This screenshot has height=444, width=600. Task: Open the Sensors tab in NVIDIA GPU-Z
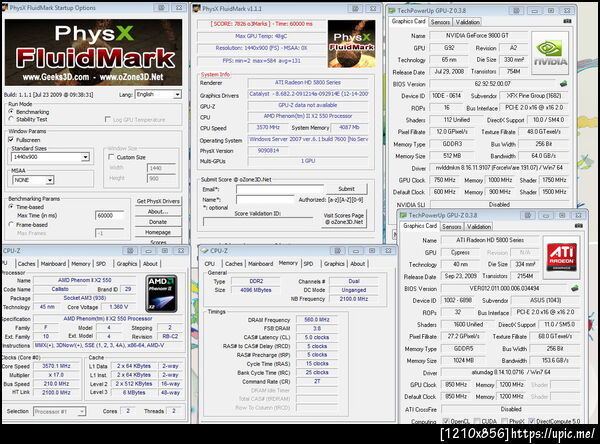point(440,22)
